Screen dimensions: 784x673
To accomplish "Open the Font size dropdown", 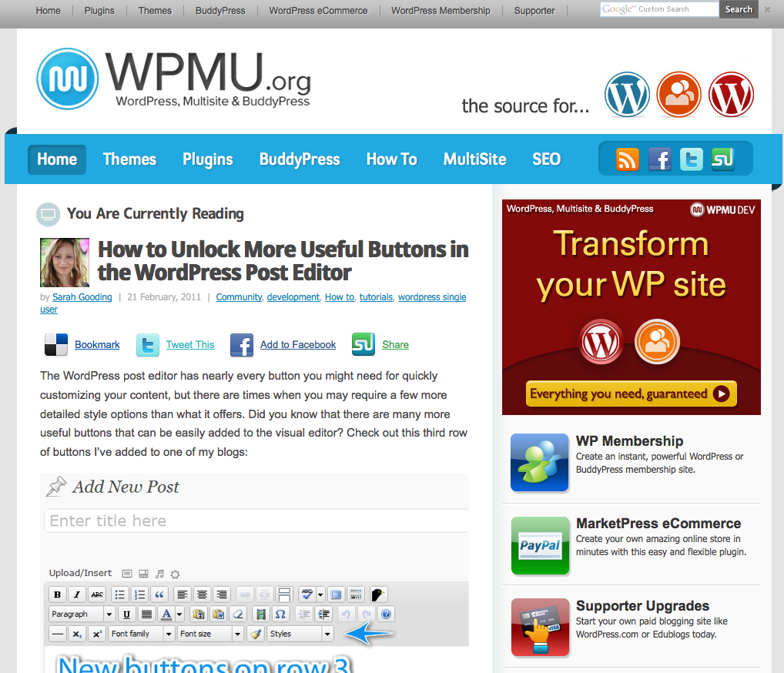I will 210,634.
